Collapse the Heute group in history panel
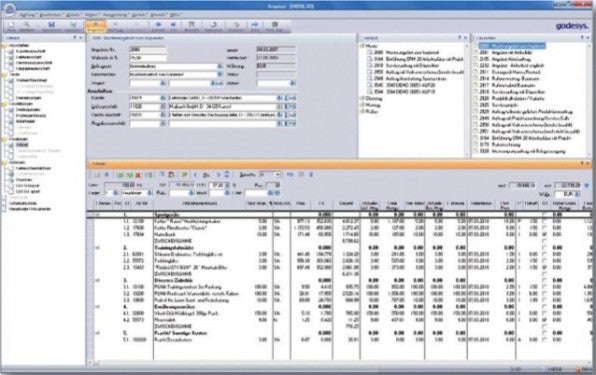The height and width of the screenshot is (375, 596). tap(362, 46)
